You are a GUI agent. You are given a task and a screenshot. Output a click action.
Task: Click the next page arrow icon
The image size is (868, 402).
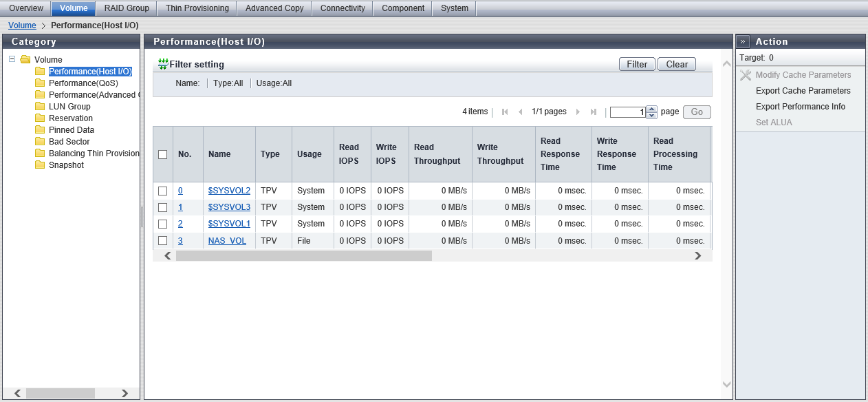(x=578, y=112)
